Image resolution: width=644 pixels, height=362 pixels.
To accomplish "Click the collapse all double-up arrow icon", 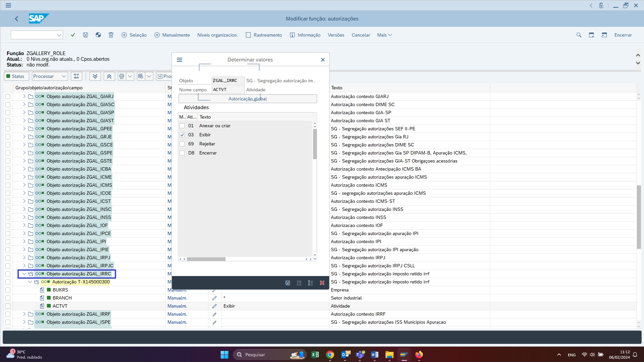I will (x=109, y=76).
